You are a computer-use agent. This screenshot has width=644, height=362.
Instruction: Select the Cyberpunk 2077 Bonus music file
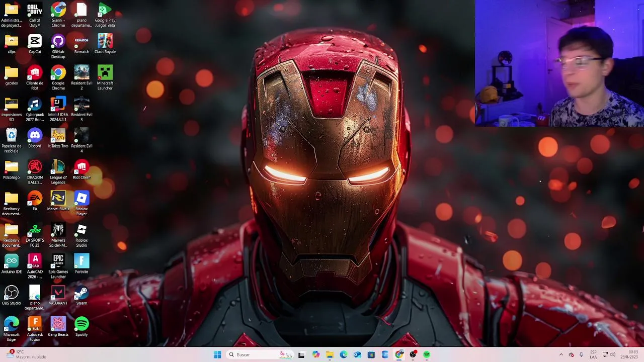pos(35,110)
